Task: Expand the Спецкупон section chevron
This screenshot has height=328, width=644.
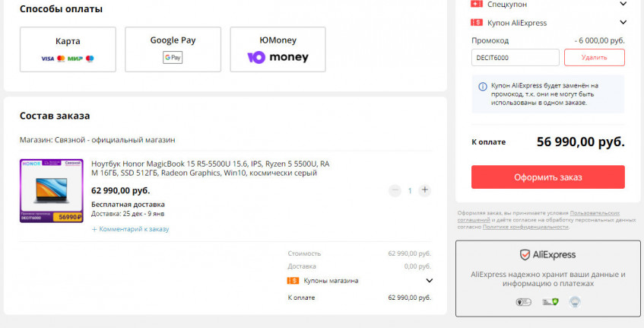Action: click(623, 4)
